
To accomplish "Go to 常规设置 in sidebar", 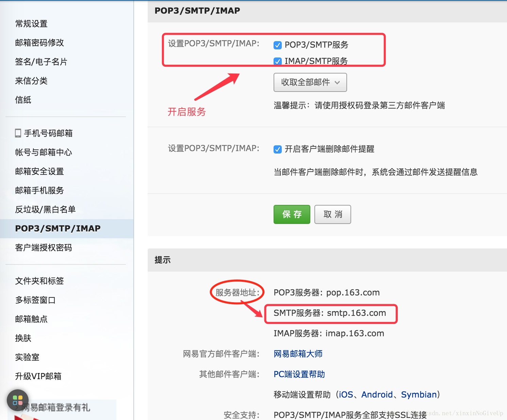I will [31, 24].
